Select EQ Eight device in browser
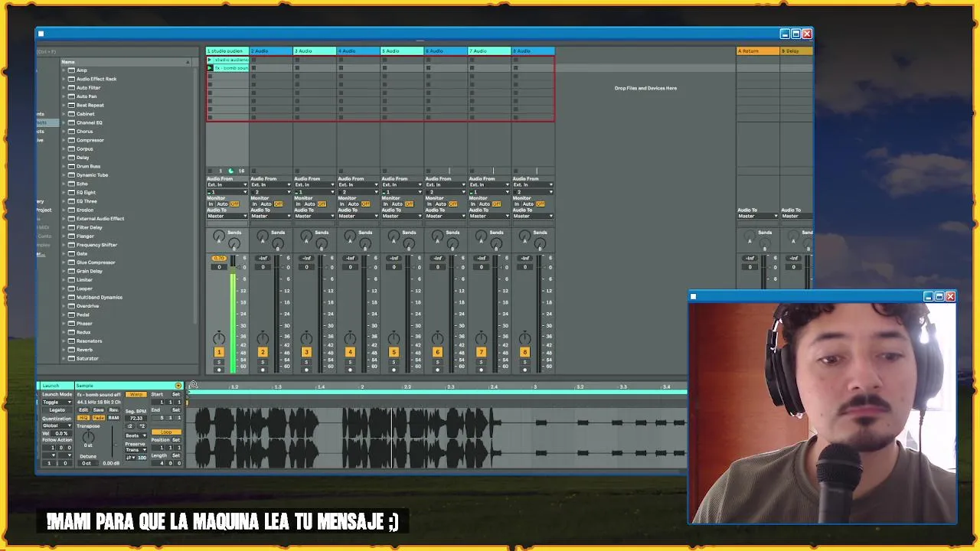Image resolution: width=980 pixels, height=551 pixels. [86, 192]
